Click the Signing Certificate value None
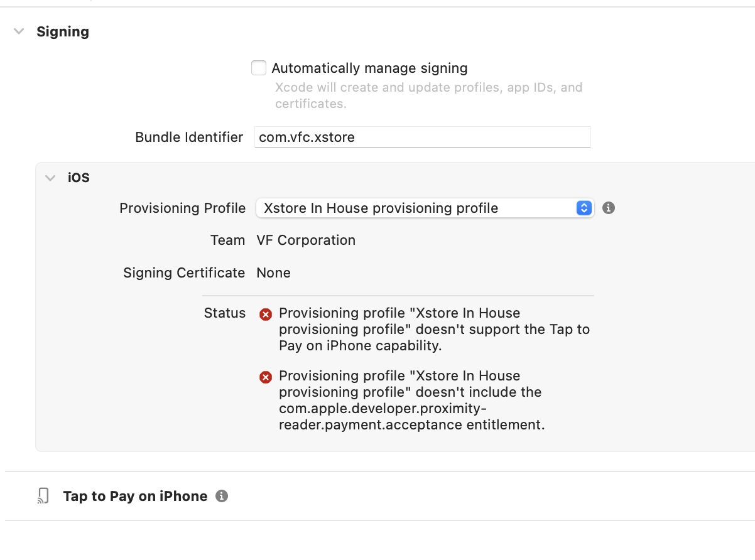Screen dimensions: 755x560 point(273,272)
